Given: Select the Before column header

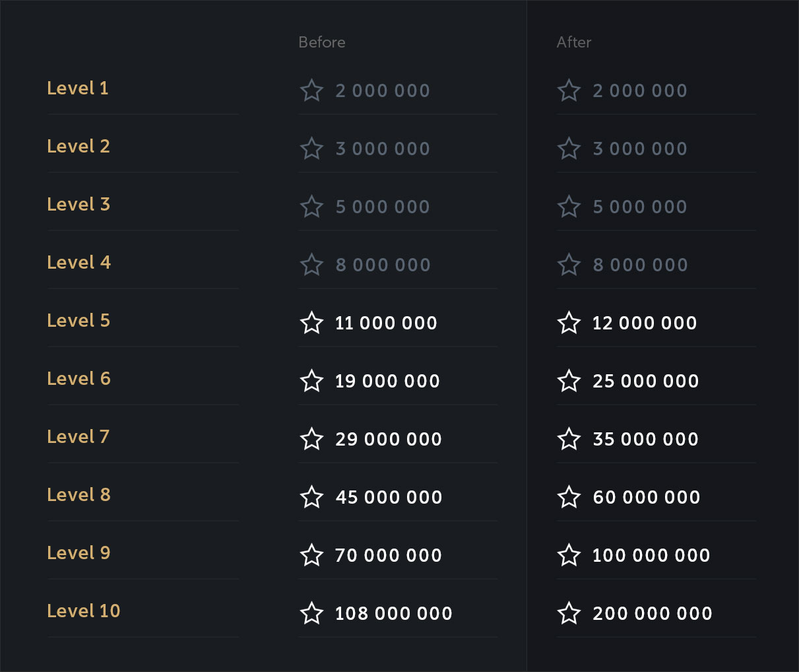Looking at the screenshot, I should (x=322, y=42).
